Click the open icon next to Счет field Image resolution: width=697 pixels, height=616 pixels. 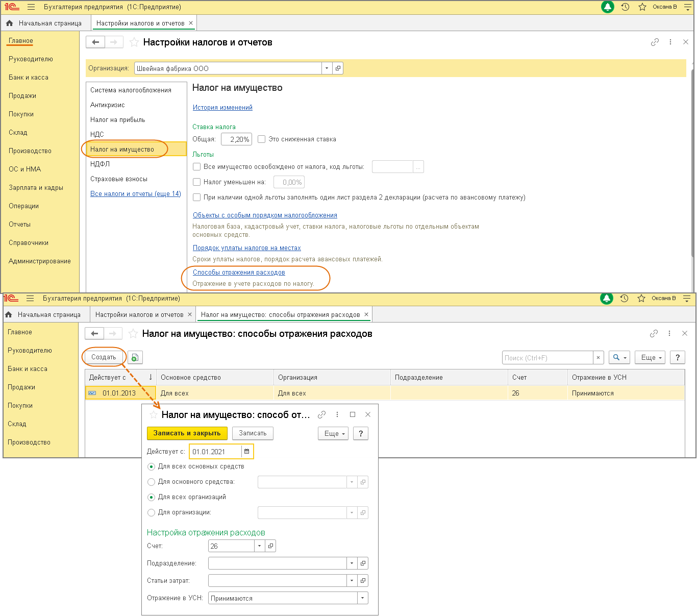(271, 546)
